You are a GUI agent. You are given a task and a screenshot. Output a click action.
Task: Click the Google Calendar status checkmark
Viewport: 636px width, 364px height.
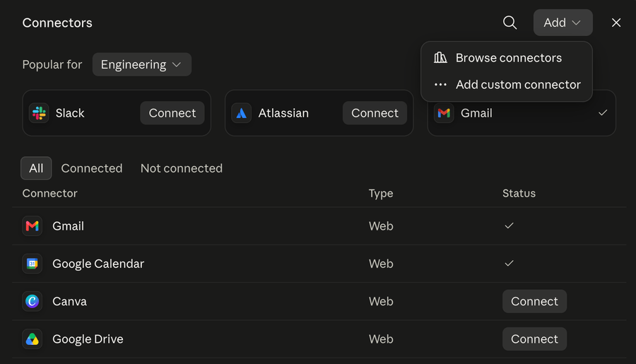click(509, 264)
